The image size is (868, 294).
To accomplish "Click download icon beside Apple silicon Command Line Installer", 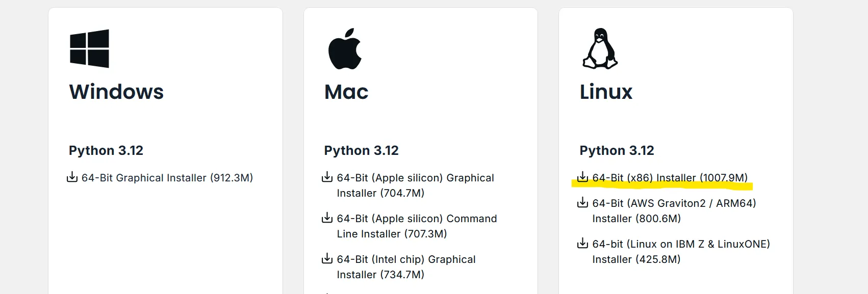I will tap(327, 218).
